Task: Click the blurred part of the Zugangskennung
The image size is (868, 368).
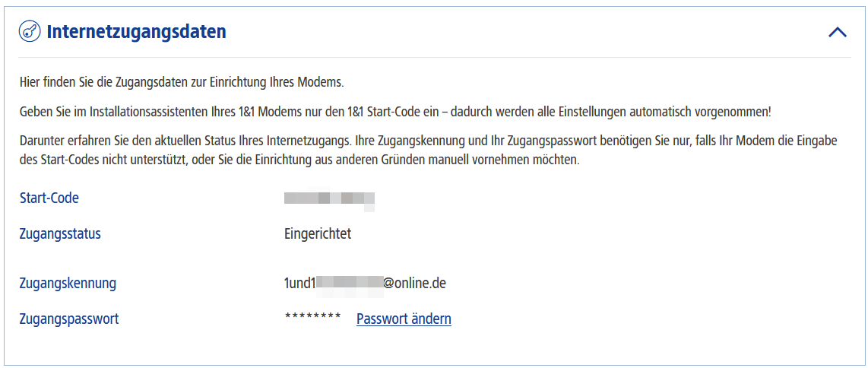Action: tap(350, 284)
